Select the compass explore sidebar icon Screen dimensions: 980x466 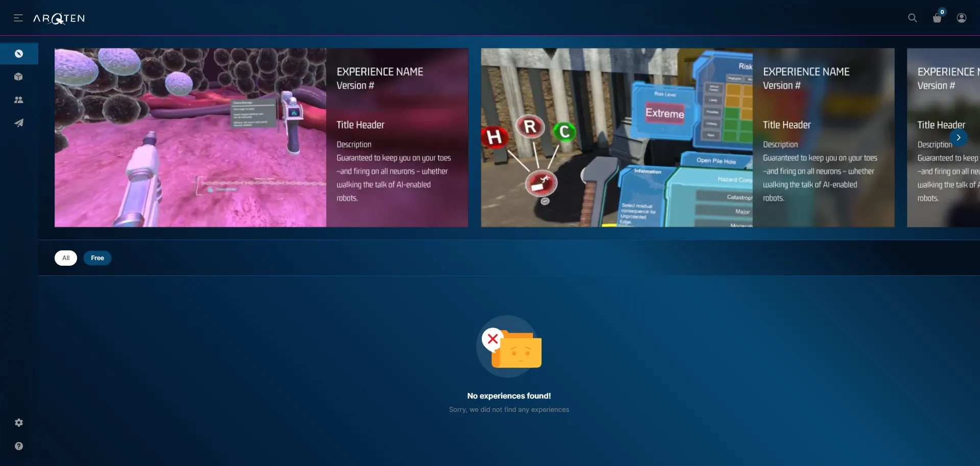[19, 54]
